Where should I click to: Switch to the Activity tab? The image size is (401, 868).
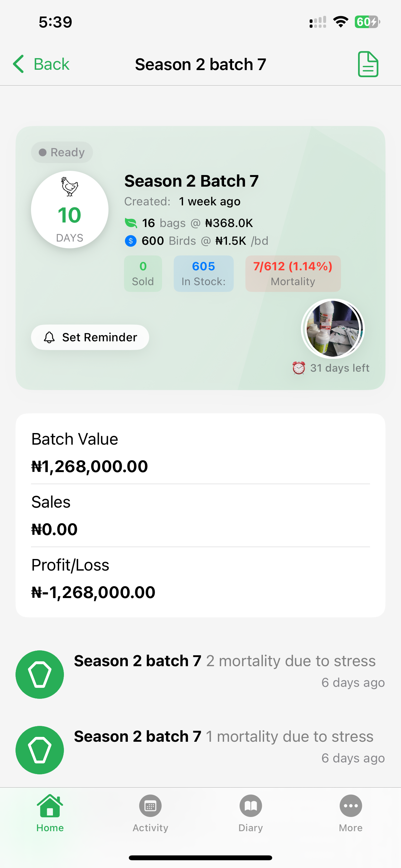point(150,813)
